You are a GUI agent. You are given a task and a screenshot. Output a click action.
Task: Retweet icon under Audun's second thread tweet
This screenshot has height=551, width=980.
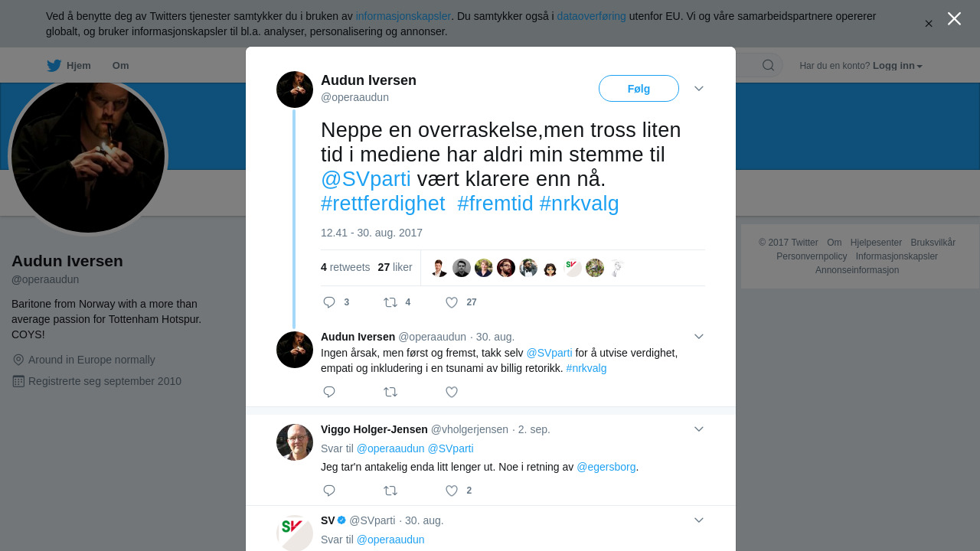pyautogui.click(x=390, y=392)
